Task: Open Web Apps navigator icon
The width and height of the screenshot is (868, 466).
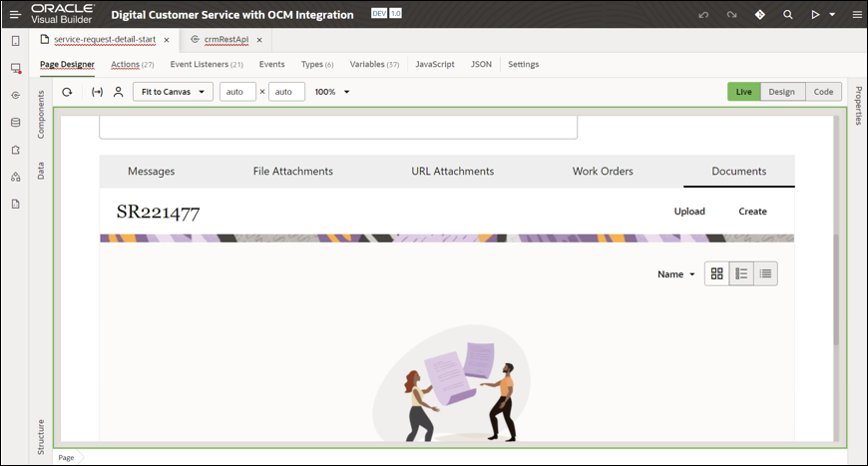Action: pos(16,68)
